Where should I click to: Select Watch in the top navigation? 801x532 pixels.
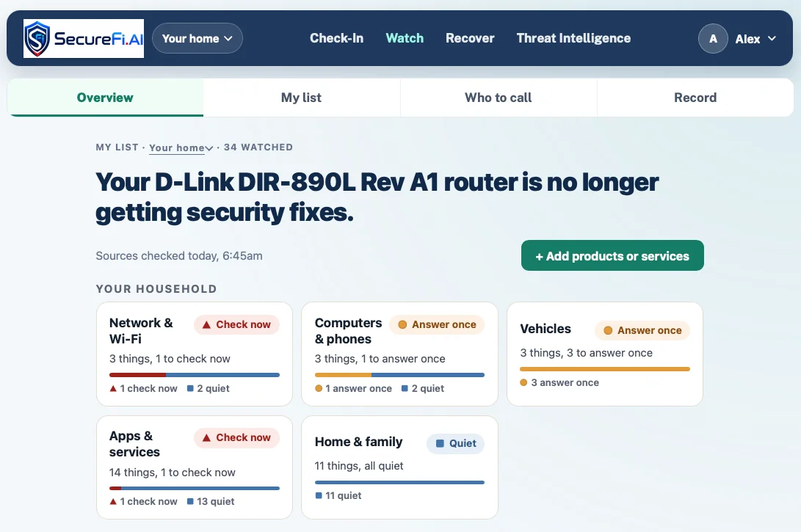coord(405,38)
